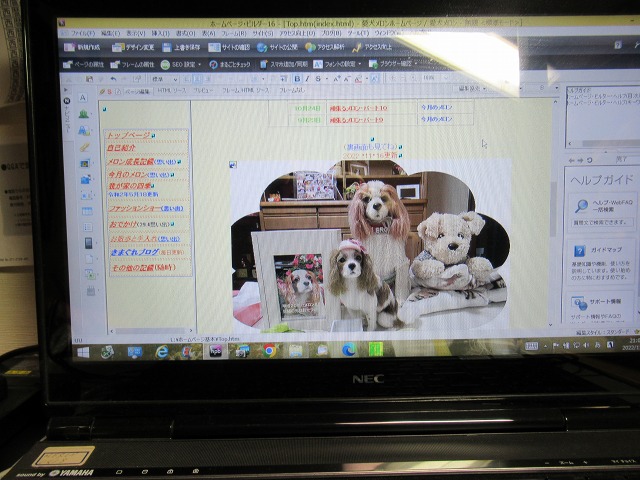Switch to the フレーム HTML ソース tab
Screen dimensions: 640x480
pos(245,91)
